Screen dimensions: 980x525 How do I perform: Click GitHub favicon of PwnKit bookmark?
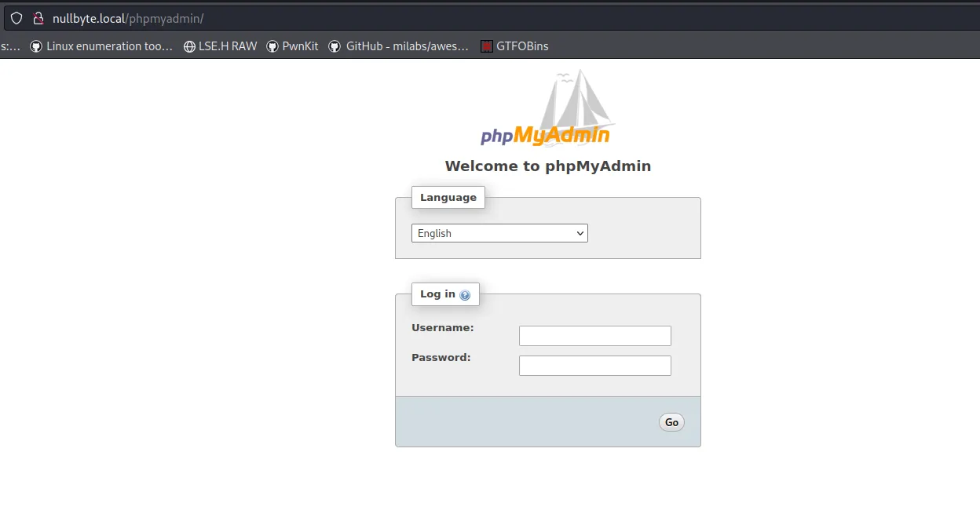coord(272,46)
